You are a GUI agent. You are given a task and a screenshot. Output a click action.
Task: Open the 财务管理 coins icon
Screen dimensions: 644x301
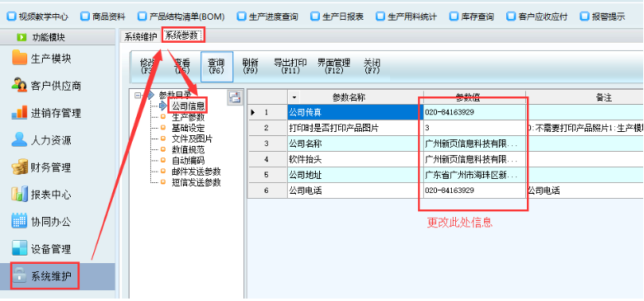coord(19,167)
